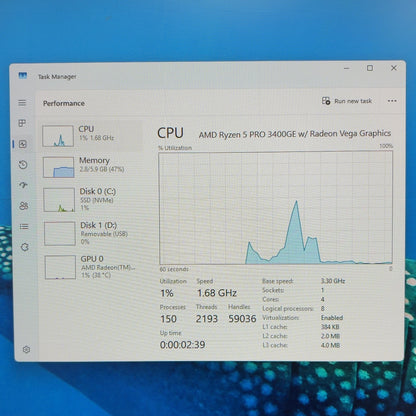Go to the Processes page icon
This screenshot has height=416, width=416.
(x=22, y=123)
